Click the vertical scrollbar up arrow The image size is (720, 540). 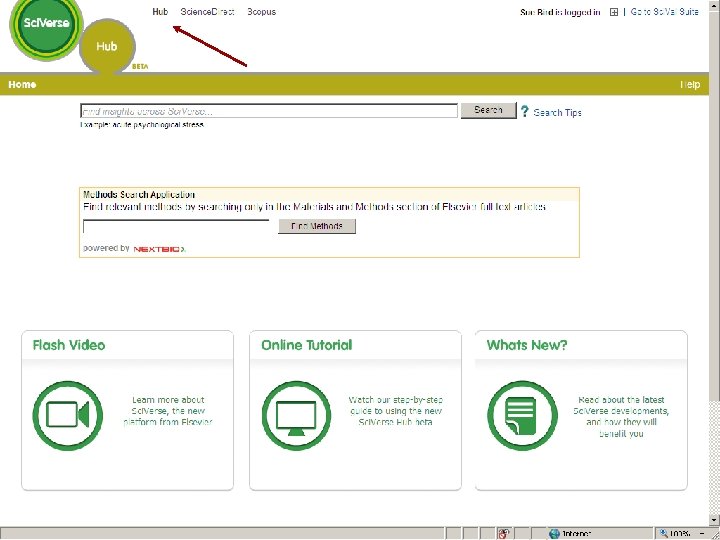click(x=714, y=4)
